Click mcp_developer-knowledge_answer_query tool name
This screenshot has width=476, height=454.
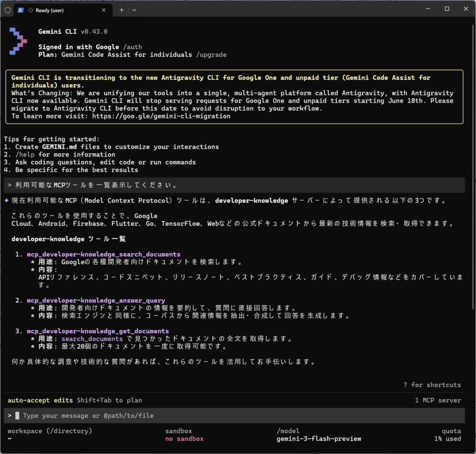96,301
